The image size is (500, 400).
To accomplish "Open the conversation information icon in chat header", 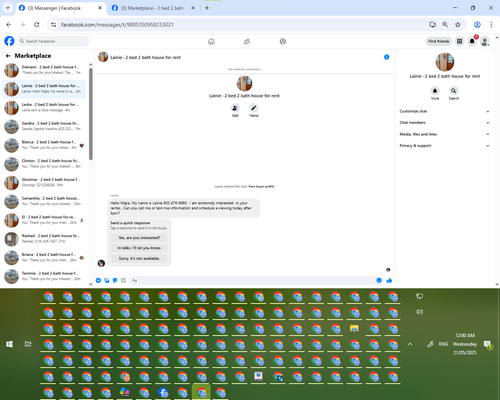I will pyautogui.click(x=387, y=57).
